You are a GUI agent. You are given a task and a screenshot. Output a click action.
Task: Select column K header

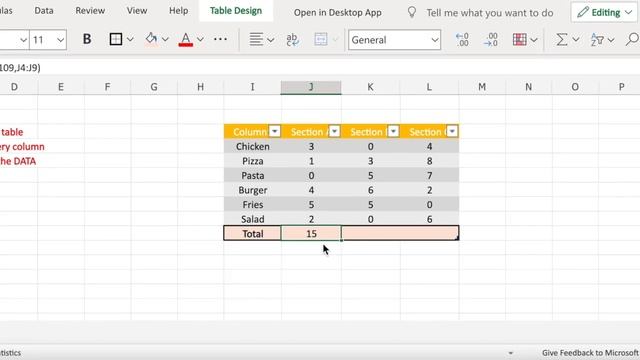click(x=370, y=87)
